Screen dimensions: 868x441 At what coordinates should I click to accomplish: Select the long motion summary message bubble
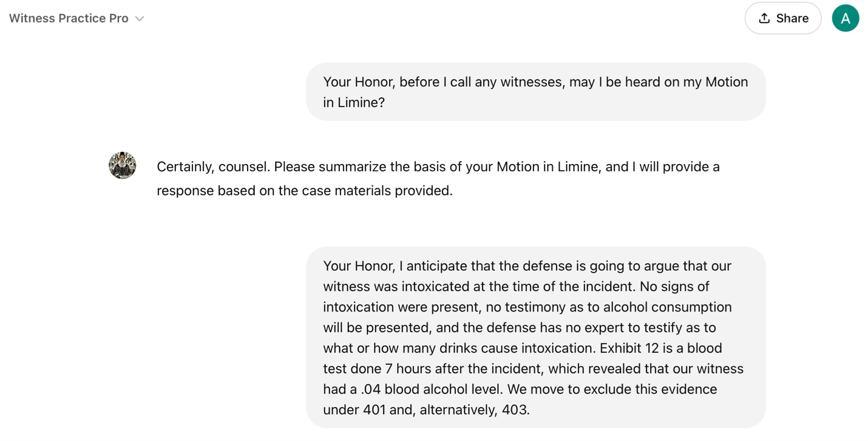[537, 338]
